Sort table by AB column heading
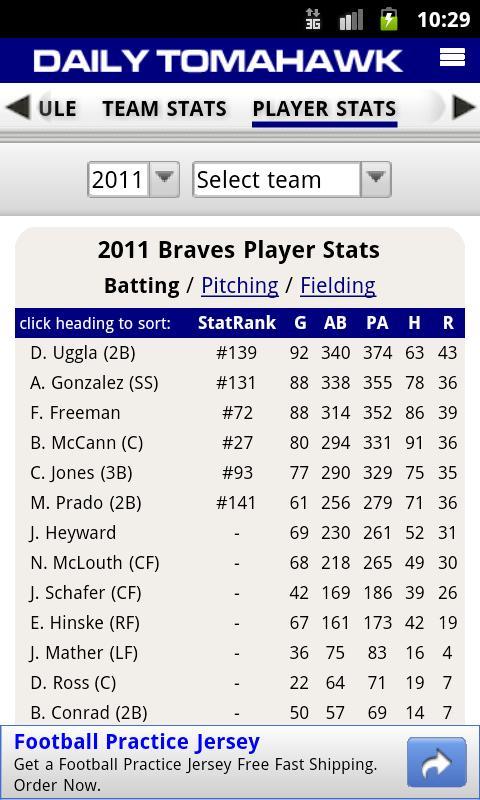Image resolution: width=480 pixels, height=800 pixels. (335, 323)
